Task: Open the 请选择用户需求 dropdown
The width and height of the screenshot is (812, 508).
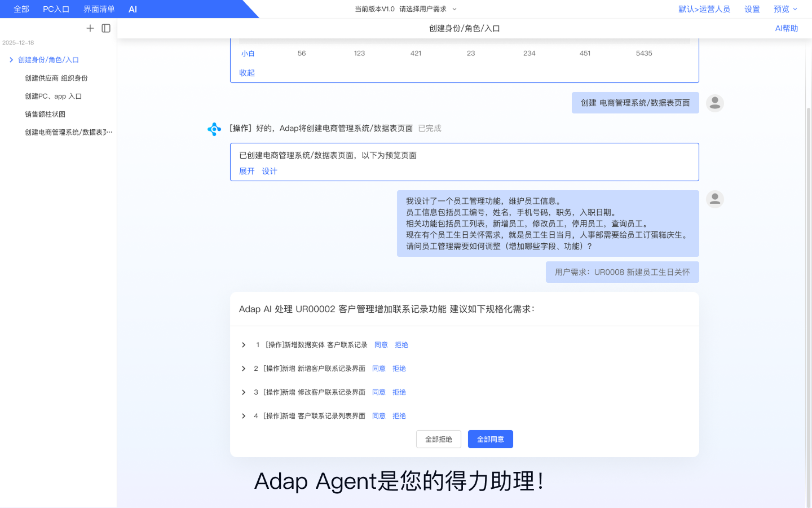Action: 427,9
